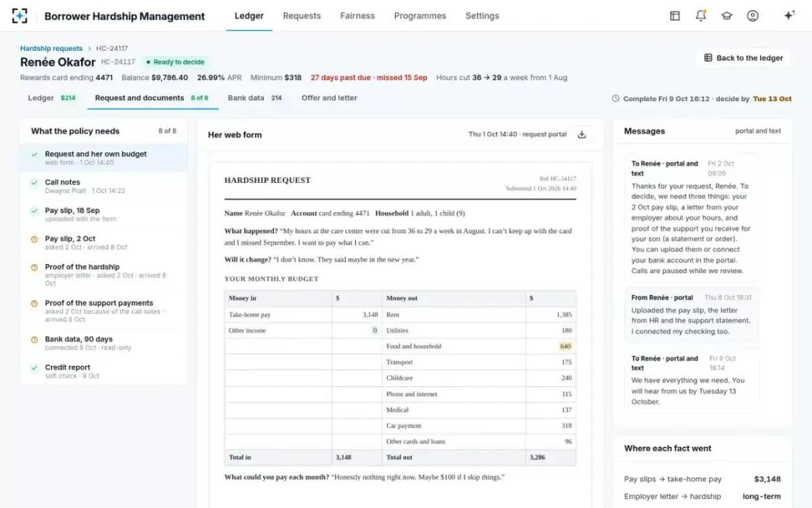Click the Rent 1,385 amount

(564, 315)
